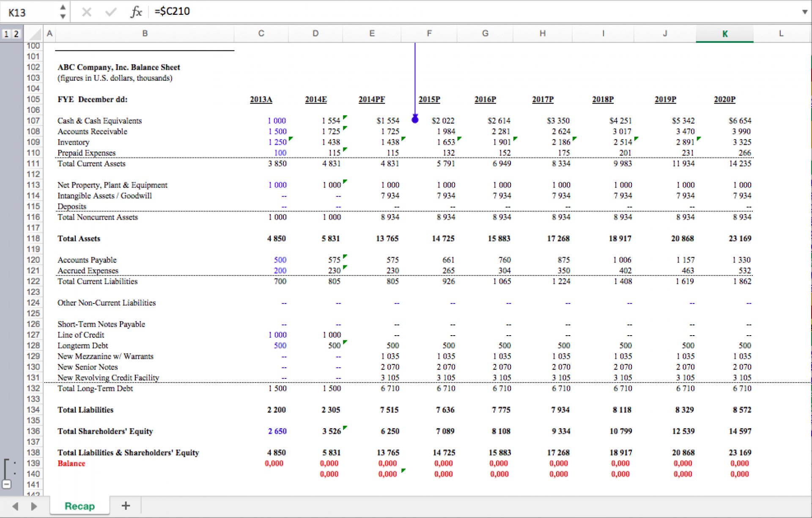Click the ABC Company Balance Sheet title
Screen dimensions: 812x518
[119, 67]
